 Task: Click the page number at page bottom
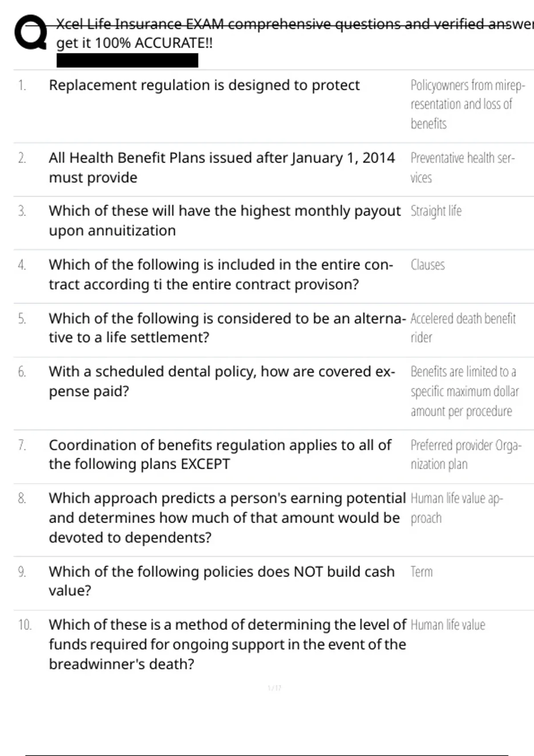point(274,688)
